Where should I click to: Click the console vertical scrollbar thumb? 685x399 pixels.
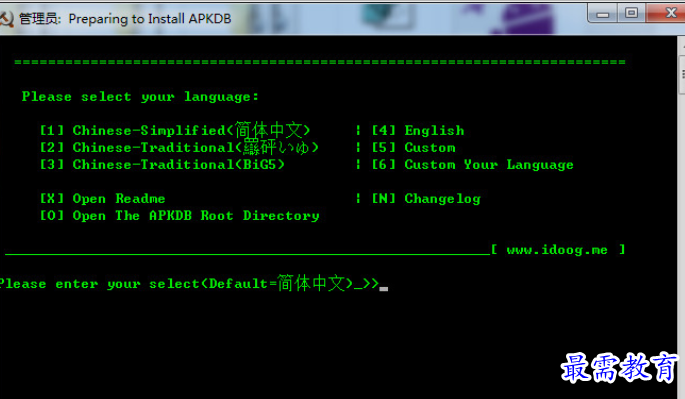(682, 75)
